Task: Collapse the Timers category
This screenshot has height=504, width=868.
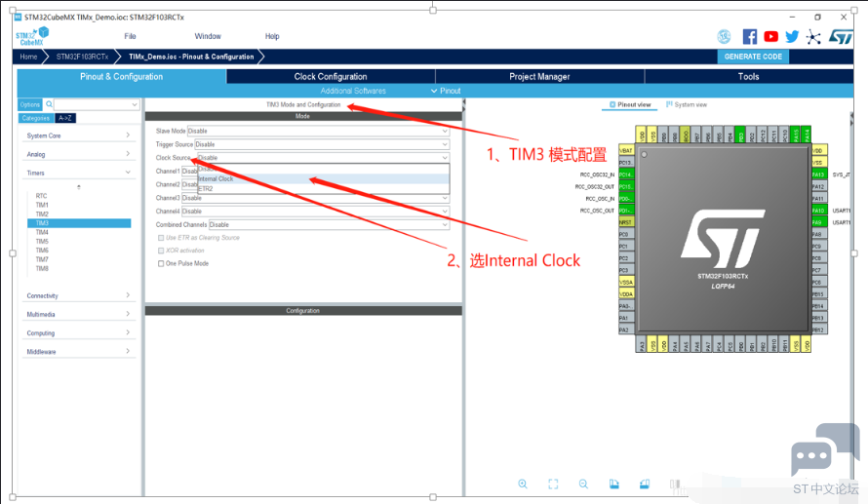Action: pos(79,173)
